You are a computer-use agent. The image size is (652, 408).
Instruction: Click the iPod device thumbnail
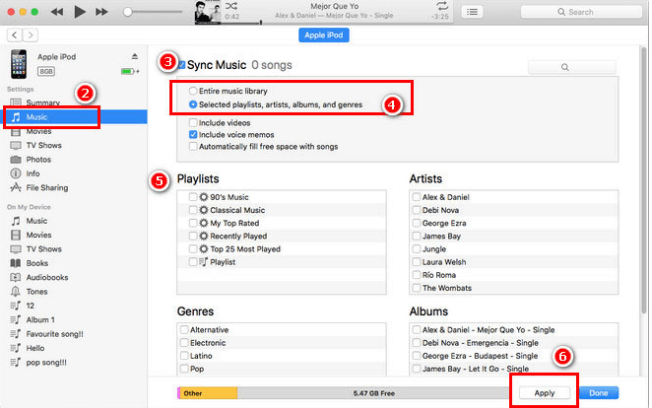[x=19, y=64]
